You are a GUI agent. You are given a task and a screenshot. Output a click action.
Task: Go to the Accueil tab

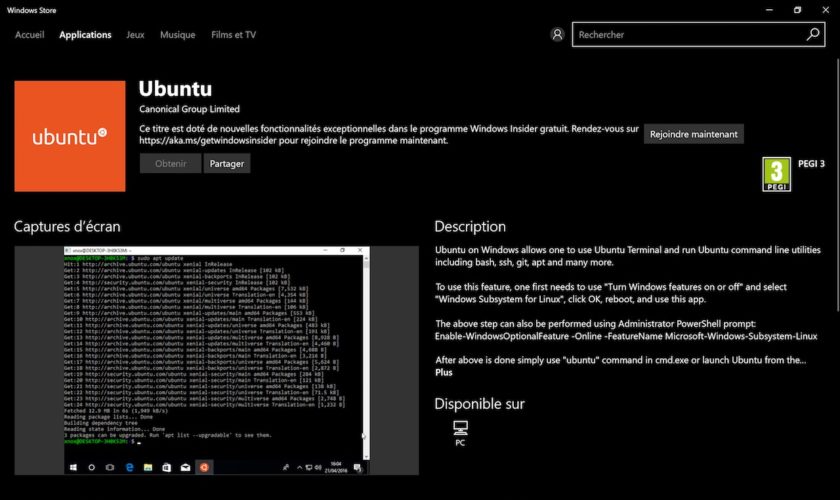(29, 35)
